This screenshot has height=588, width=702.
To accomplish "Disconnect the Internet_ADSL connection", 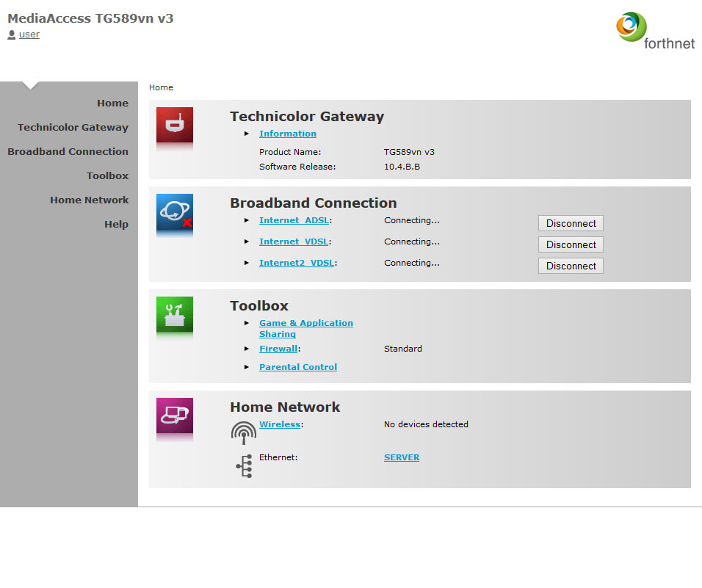I will 571,223.
